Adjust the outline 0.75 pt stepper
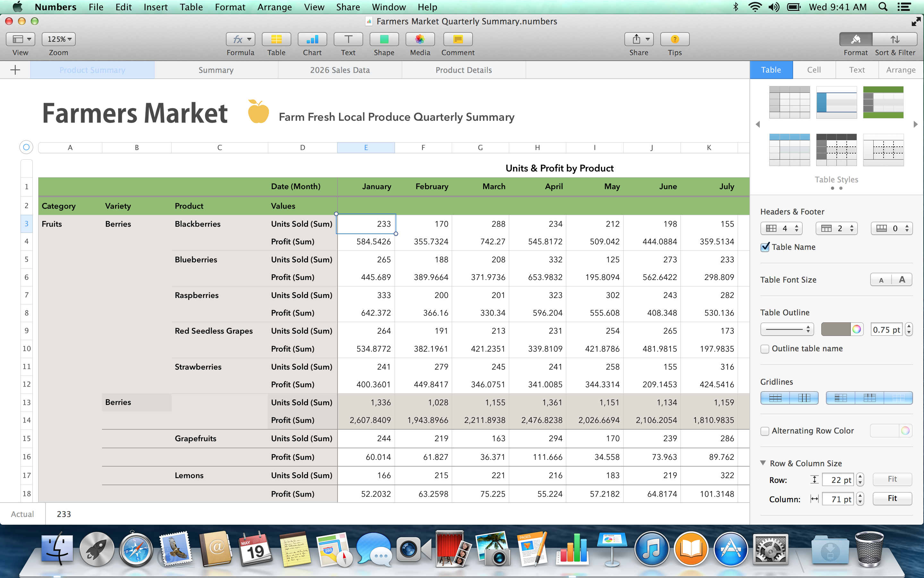Image resolution: width=924 pixels, height=578 pixels. 909,329
